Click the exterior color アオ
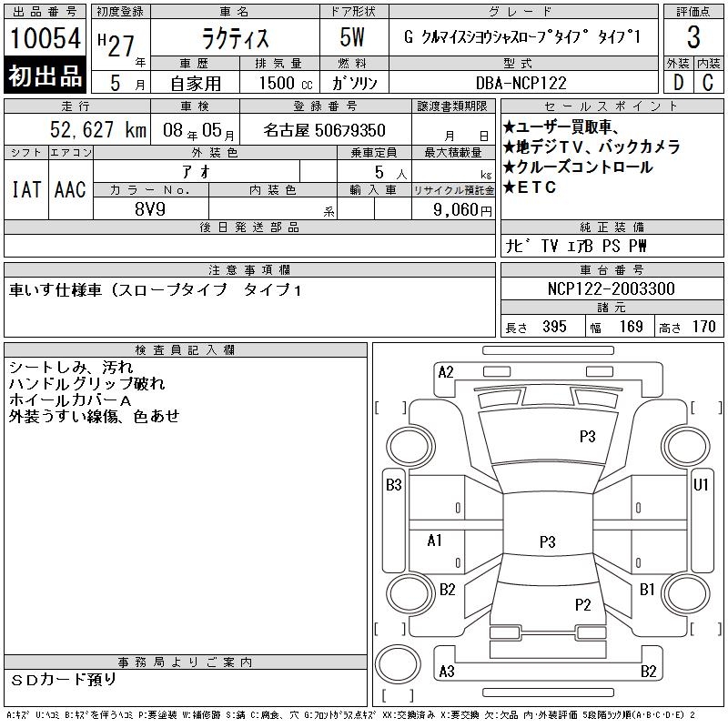 197,172
